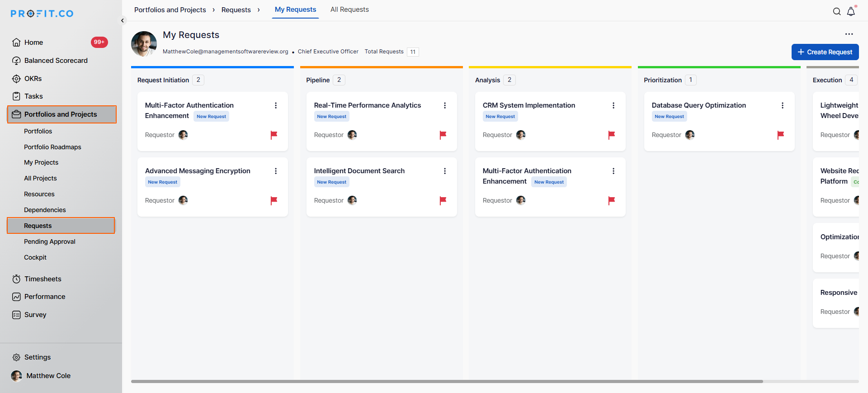Click the Home icon in the sidebar
This screenshot has height=393, width=868.
pyautogui.click(x=16, y=43)
